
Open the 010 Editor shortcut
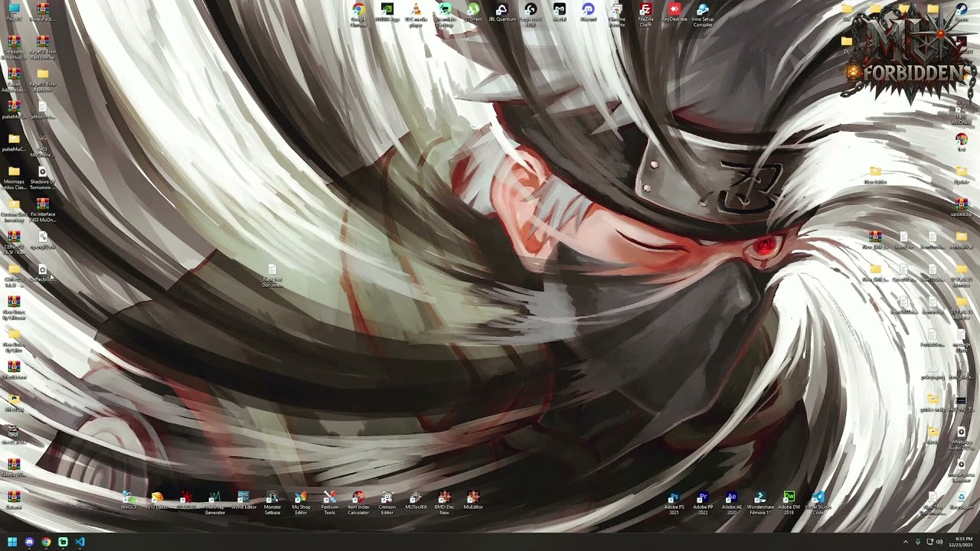(157, 501)
